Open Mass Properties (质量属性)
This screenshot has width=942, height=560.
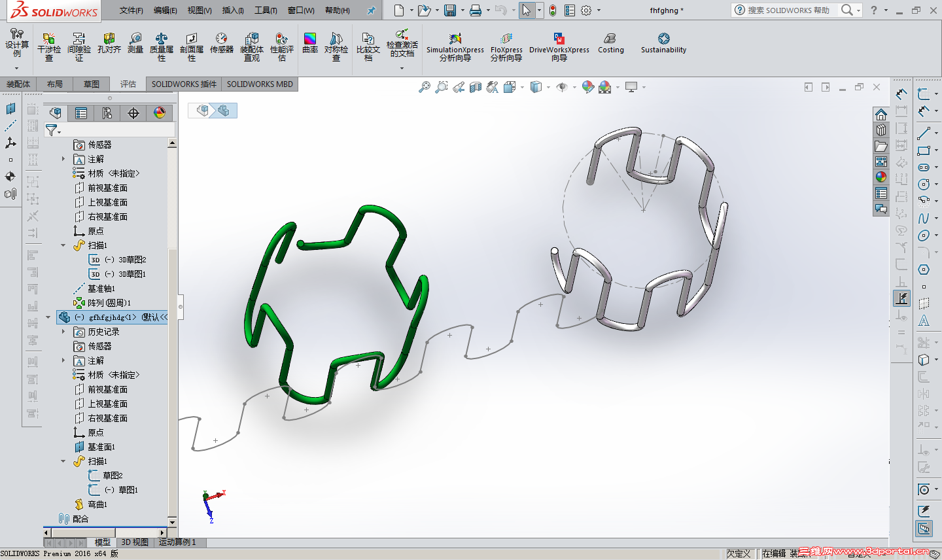pos(162,46)
